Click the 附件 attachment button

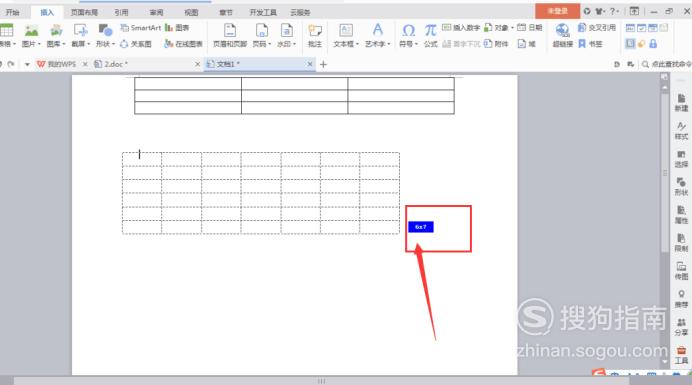pyautogui.click(x=496, y=44)
